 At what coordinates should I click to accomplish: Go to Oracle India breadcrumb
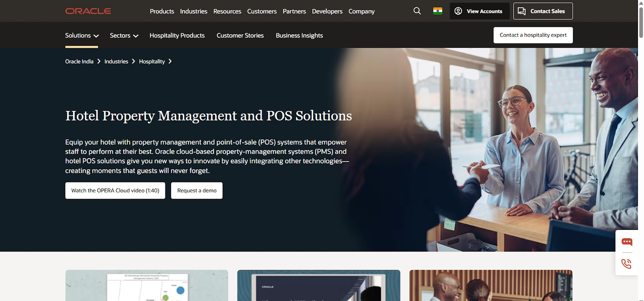(x=79, y=61)
